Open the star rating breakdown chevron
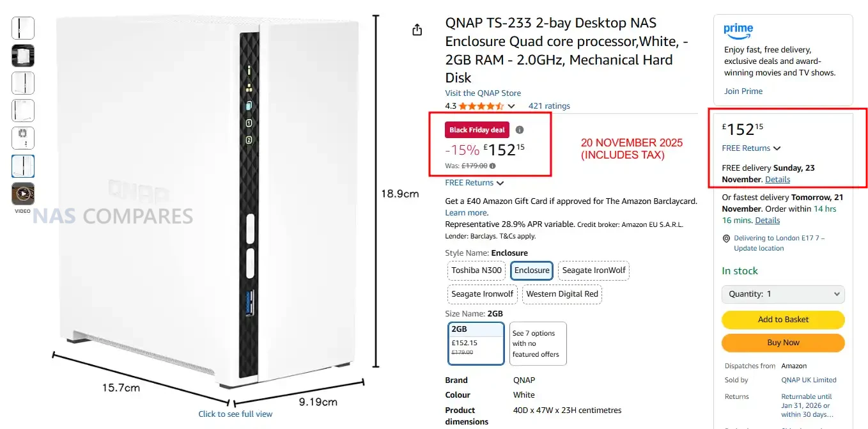868x429 pixels. (x=511, y=106)
